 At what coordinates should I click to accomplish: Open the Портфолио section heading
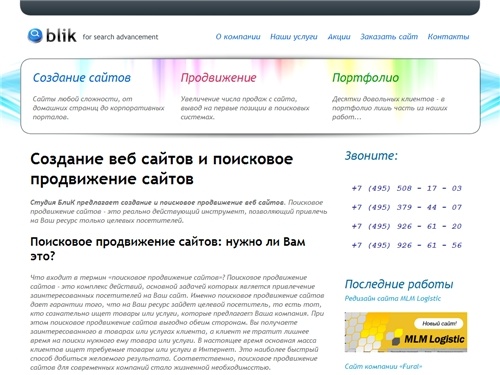365,78
